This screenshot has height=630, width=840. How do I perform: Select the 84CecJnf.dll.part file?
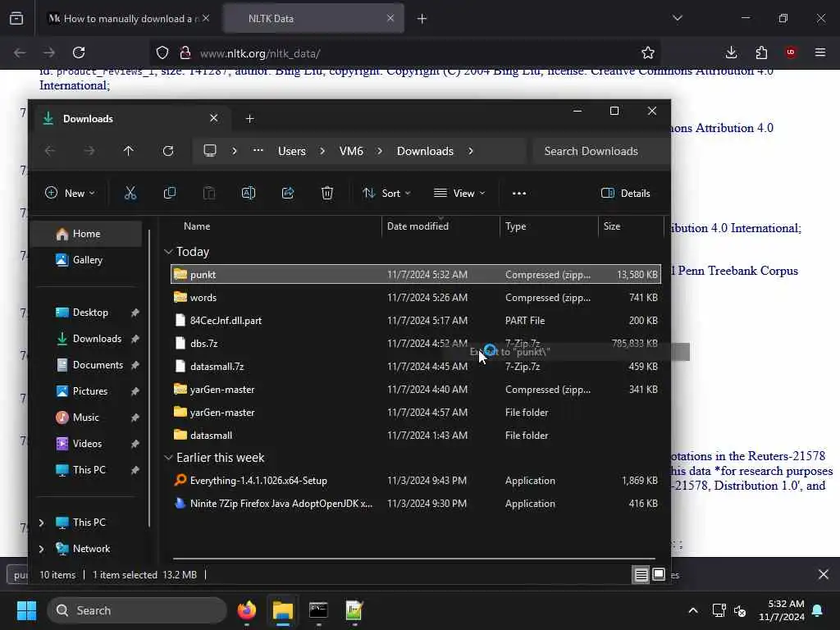coord(415,321)
